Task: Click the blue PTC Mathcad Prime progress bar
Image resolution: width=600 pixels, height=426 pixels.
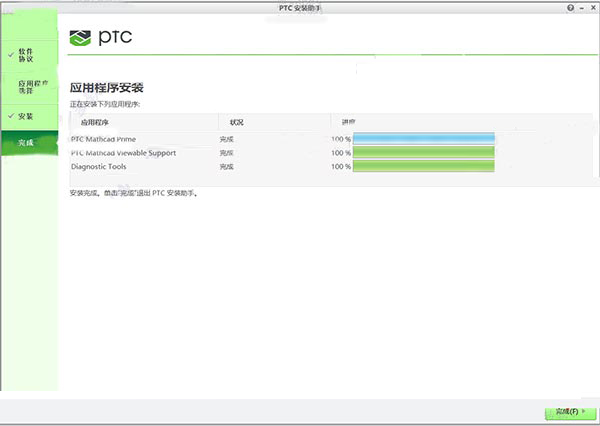Action: pyautogui.click(x=424, y=139)
